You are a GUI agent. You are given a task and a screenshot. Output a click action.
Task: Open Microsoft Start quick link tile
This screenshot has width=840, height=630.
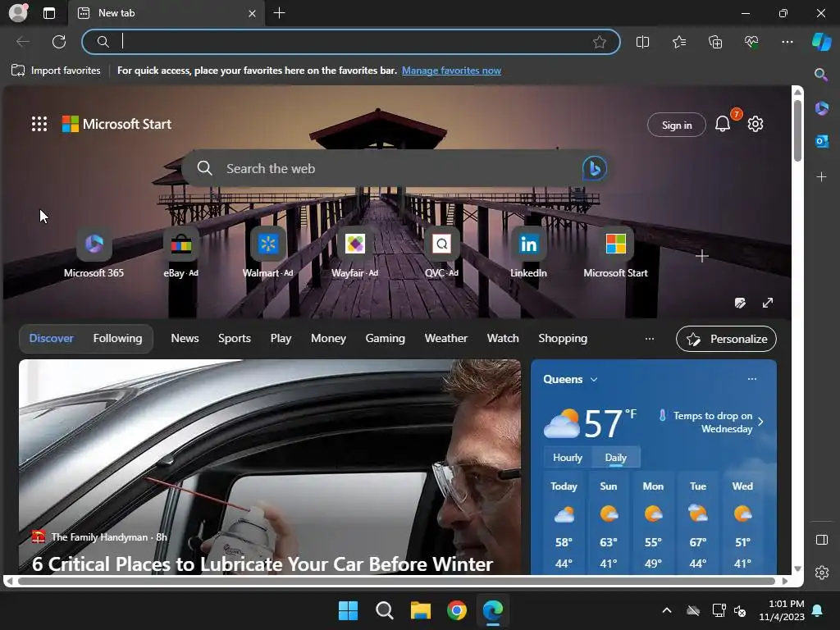(x=615, y=253)
